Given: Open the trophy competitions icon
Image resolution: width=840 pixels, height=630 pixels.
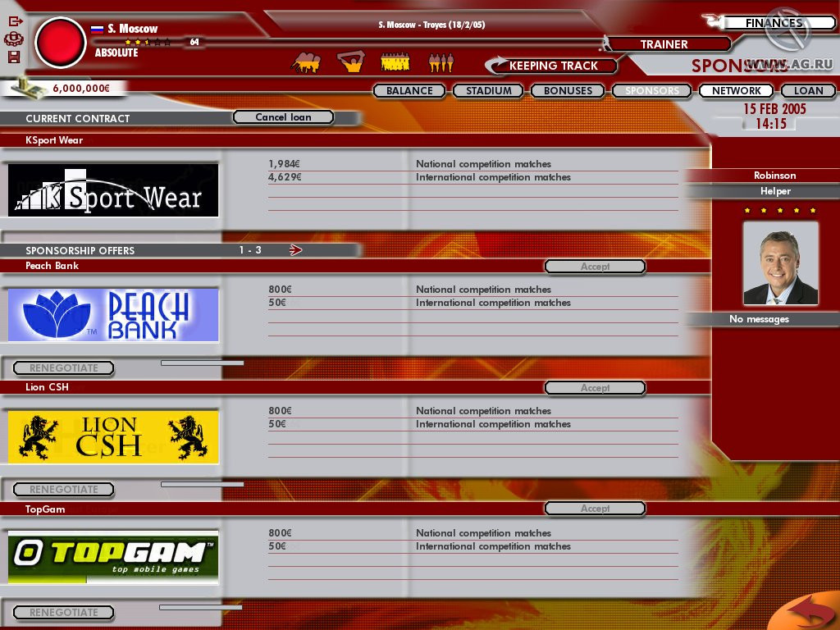Looking at the screenshot, I should point(351,62).
